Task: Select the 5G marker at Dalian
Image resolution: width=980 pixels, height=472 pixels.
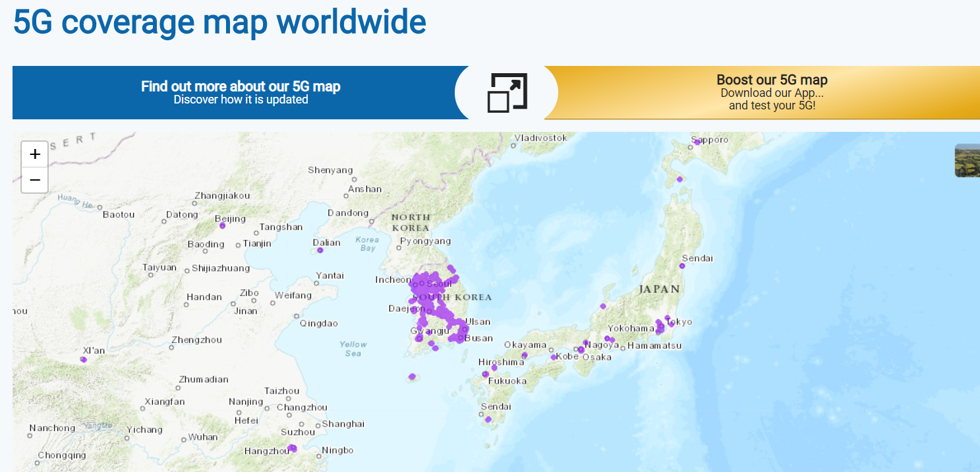Action: tap(320, 251)
